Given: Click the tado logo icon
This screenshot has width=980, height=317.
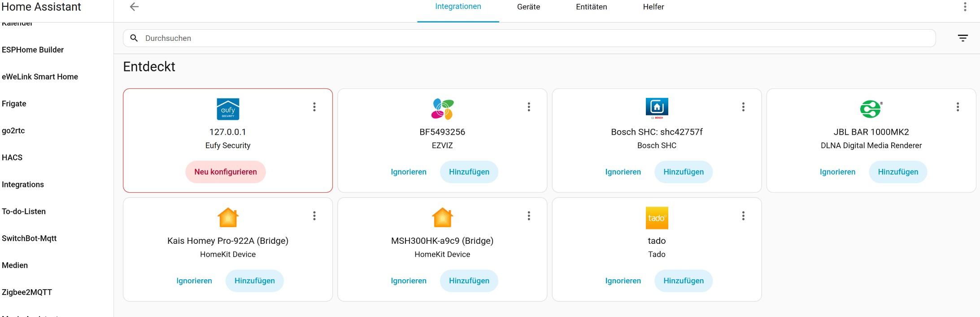Looking at the screenshot, I should point(657,218).
